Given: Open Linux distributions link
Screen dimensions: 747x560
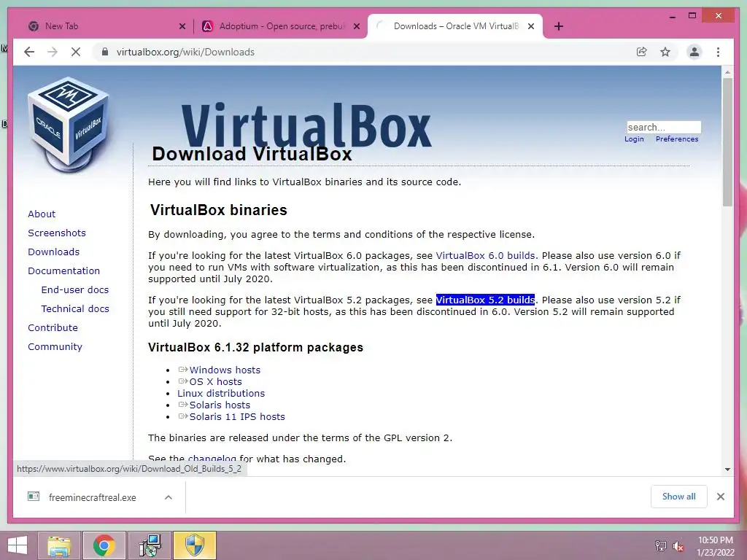Looking at the screenshot, I should coord(221,393).
